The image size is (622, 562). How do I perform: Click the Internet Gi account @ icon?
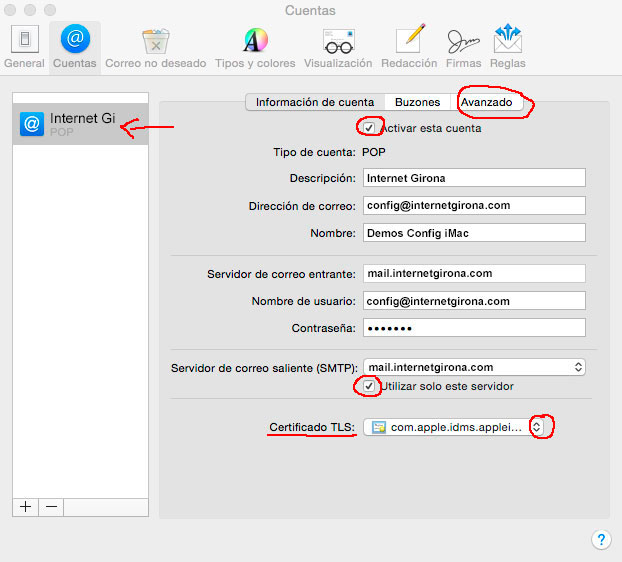pyautogui.click(x=32, y=124)
